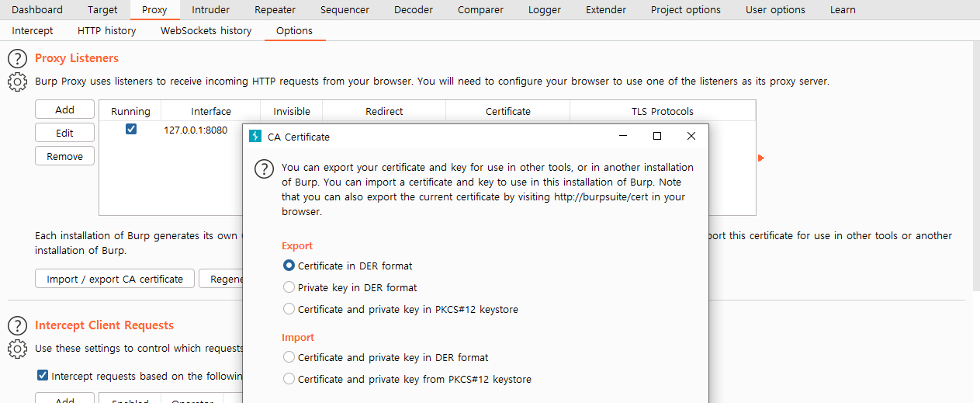Select the Options sub-tab
The height and width of the screenshot is (403, 980).
pos(294,31)
